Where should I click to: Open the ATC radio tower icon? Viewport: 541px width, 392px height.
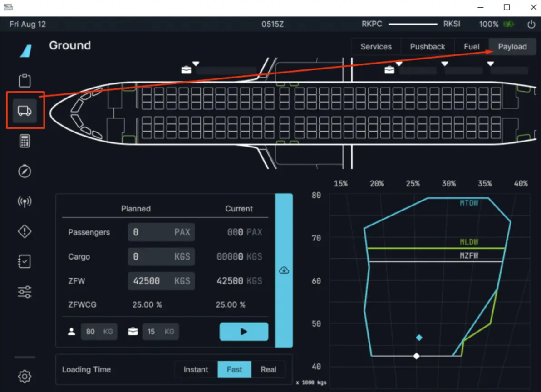pos(25,201)
